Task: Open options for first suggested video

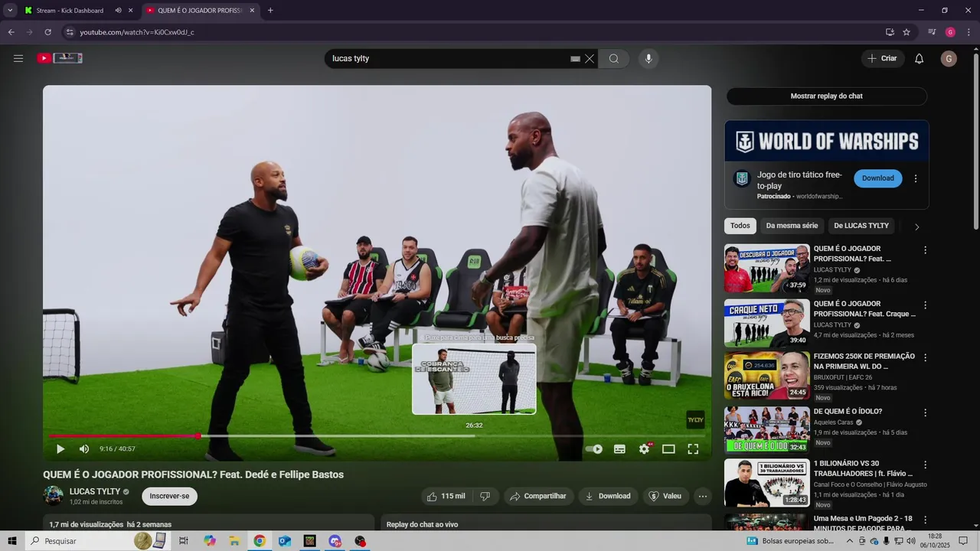Action: [925, 250]
